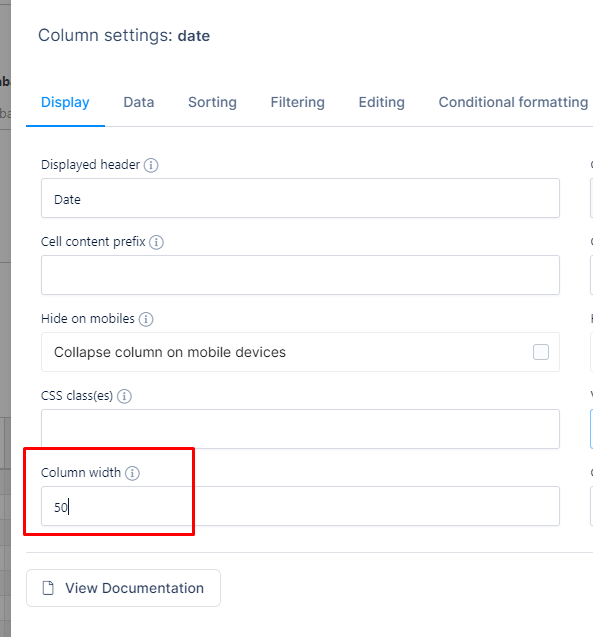Click the CSS class(es) input field
This screenshot has height=637, width=593.
[x=300, y=429]
